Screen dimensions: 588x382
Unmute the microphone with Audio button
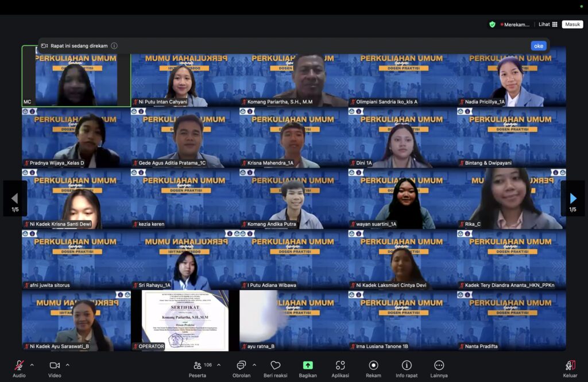[19, 365]
